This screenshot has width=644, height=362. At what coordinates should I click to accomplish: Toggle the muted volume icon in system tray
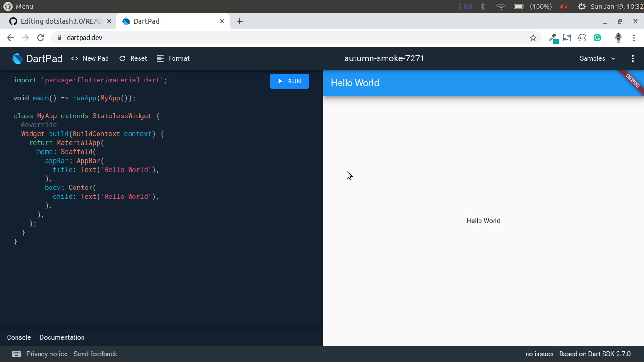(563, 7)
